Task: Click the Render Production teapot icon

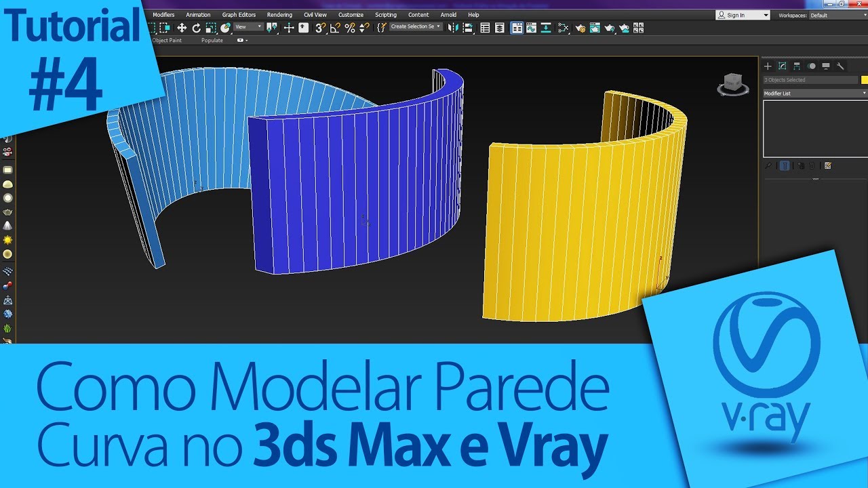Action: pyautogui.click(x=610, y=28)
